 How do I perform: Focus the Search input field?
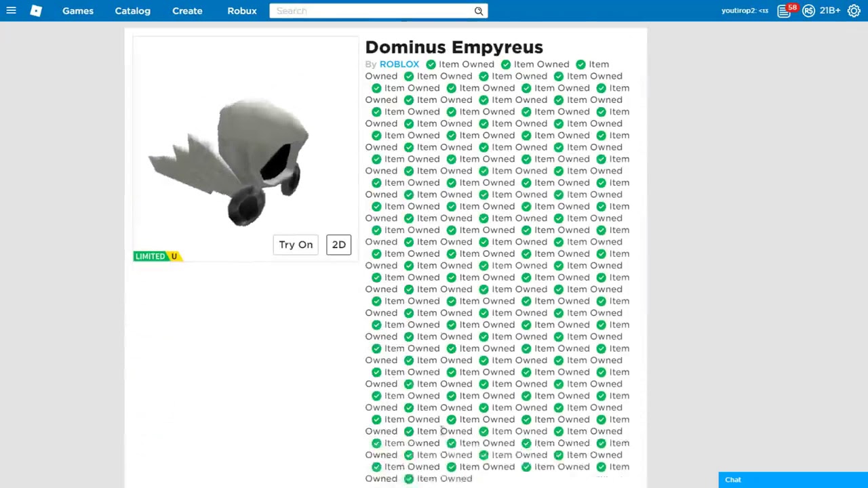[371, 11]
